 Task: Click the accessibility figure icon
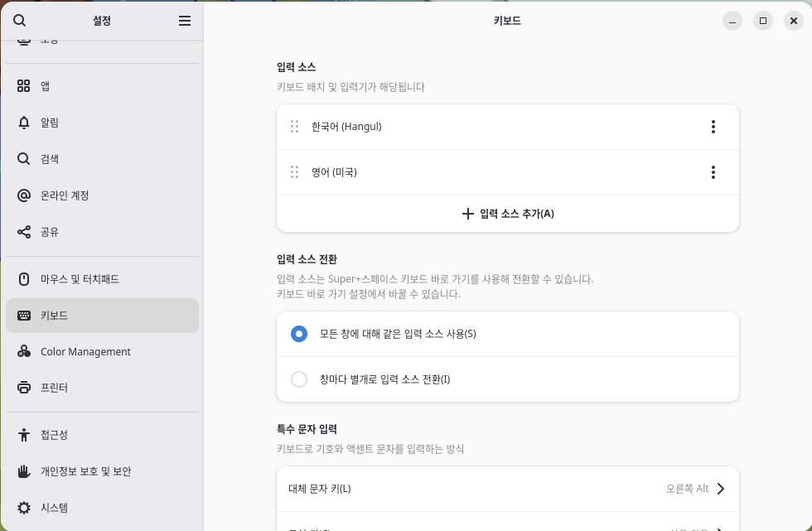[x=24, y=435]
